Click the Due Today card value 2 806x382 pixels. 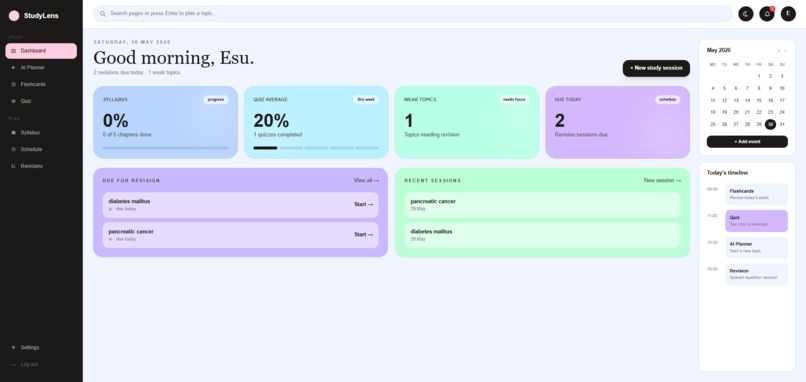click(x=560, y=121)
